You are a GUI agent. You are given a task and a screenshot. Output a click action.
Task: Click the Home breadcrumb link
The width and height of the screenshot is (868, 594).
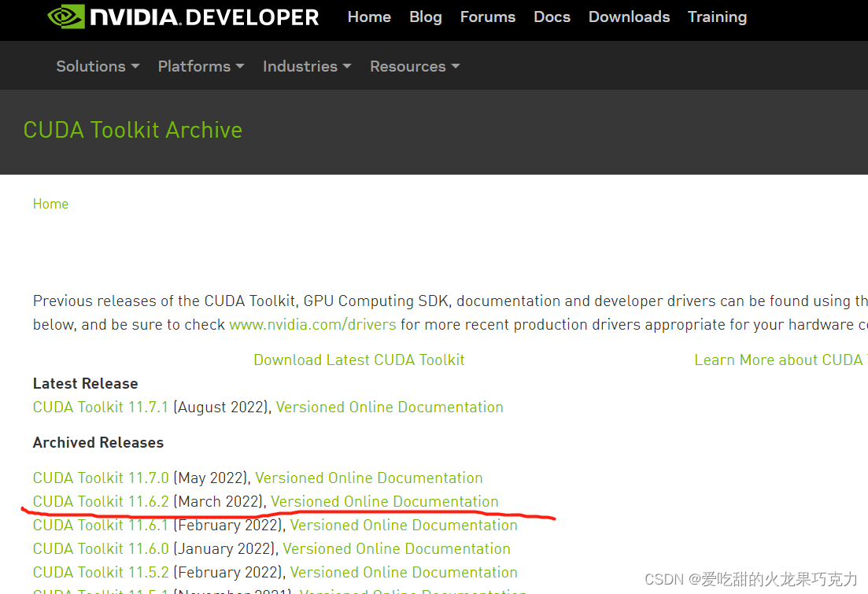pos(50,204)
